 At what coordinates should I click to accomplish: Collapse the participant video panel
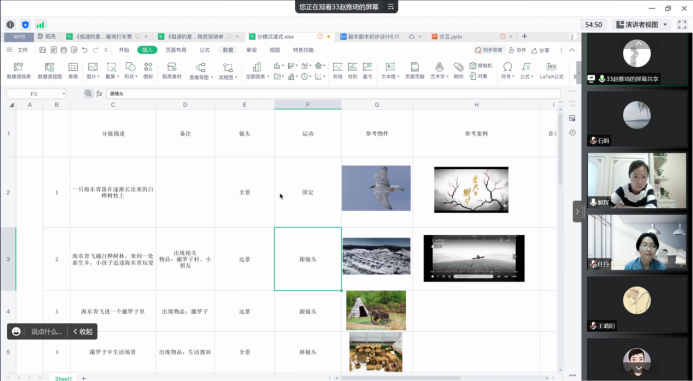577,212
